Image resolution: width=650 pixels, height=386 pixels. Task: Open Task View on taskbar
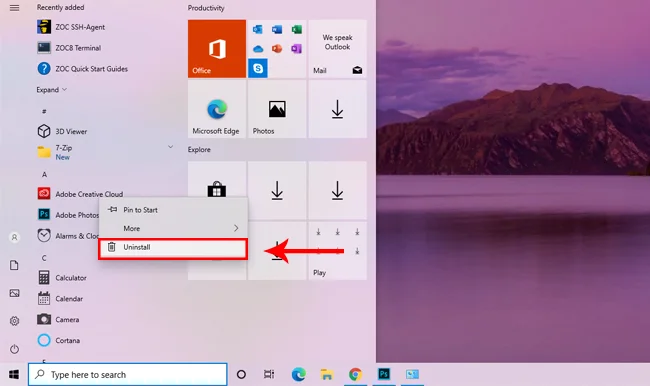tap(269, 374)
